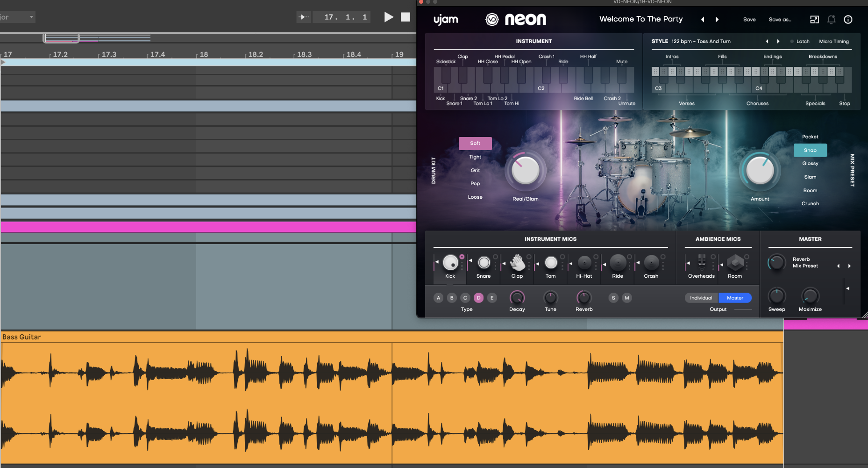Go to previous style arrow

coord(767,42)
